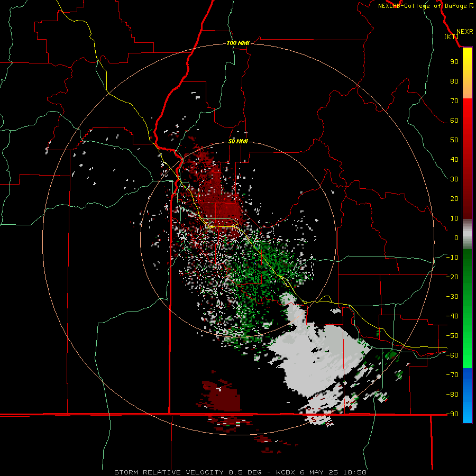Click the "KCBX 6 MAY 25 10:50" timestamp text
Screen dimensions: 476x476
click(321, 472)
